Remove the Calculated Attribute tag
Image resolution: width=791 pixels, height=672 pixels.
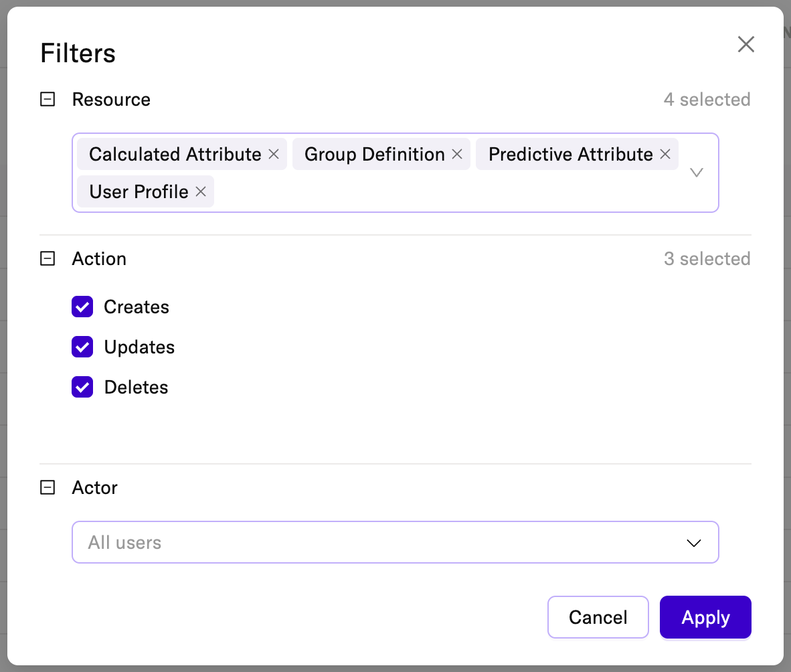click(273, 155)
